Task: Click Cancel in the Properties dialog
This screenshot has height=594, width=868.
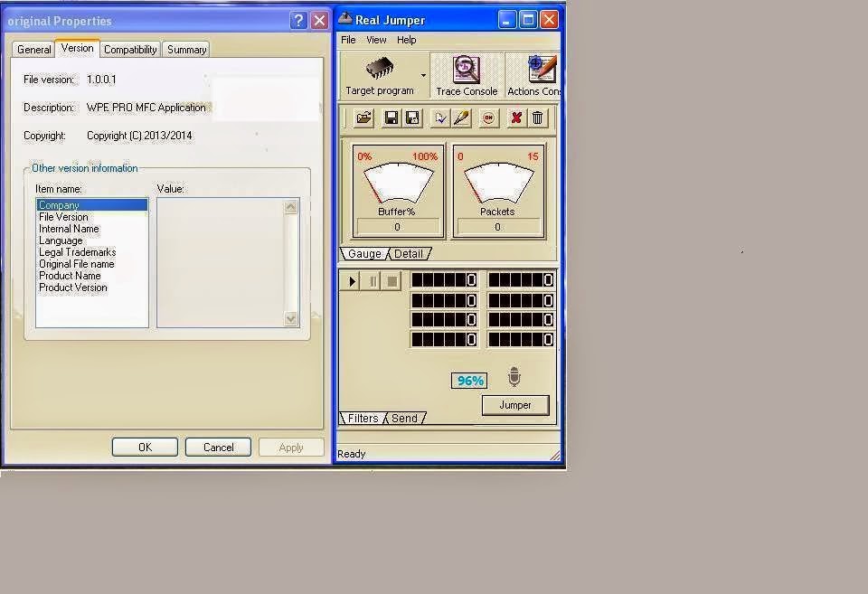Action: 218,448
